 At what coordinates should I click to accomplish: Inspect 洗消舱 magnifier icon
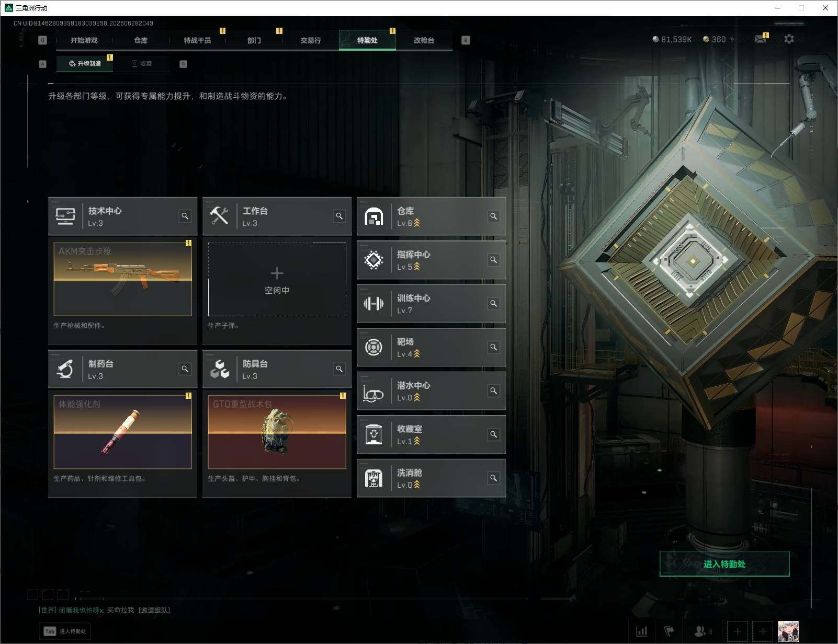click(493, 478)
